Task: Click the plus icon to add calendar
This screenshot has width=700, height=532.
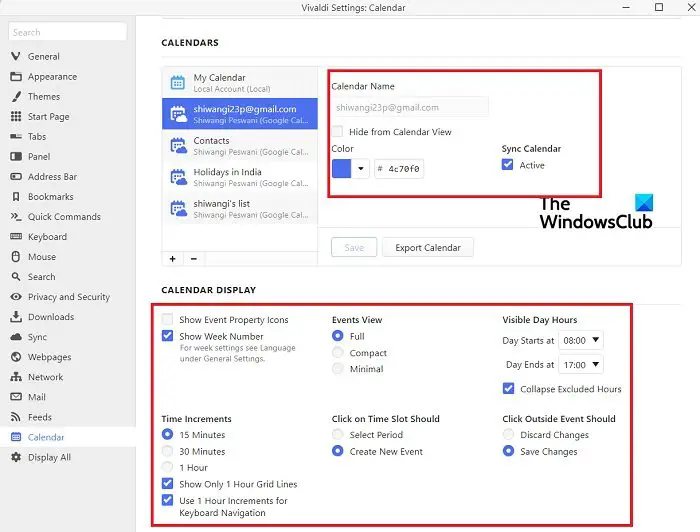Action: pyautogui.click(x=173, y=259)
